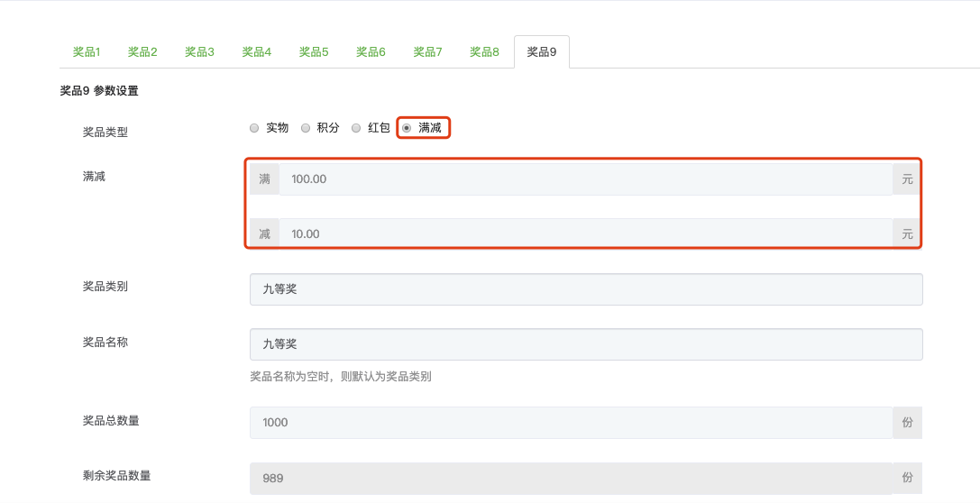Switch to 奖品6 tab

371,52
